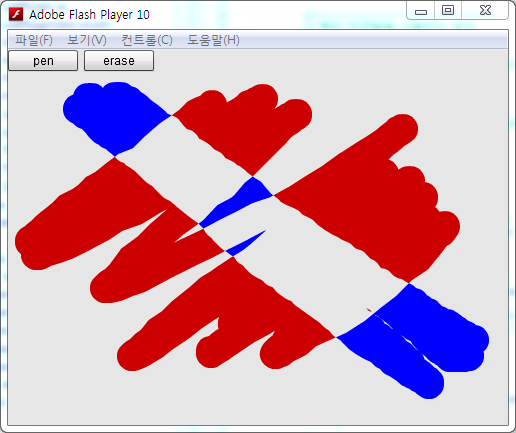Select the pen button
The height and width of the screenshot is (433, 516).
(43, 61)
